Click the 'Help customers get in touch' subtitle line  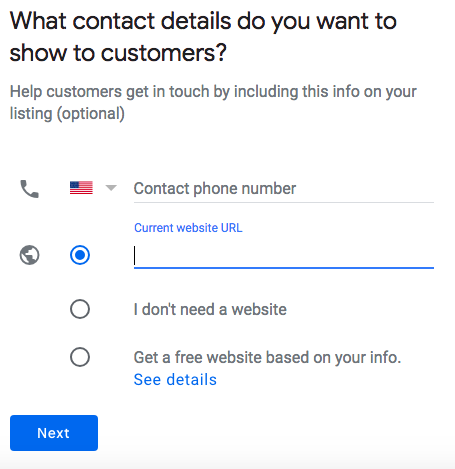[x=213, y=92]
